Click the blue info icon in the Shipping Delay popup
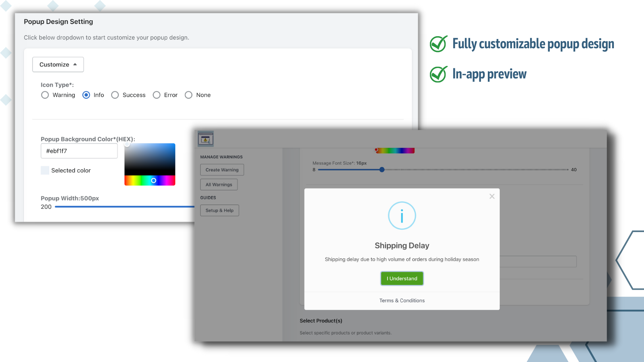The image size is (644, 362). (x=402, y=215)
